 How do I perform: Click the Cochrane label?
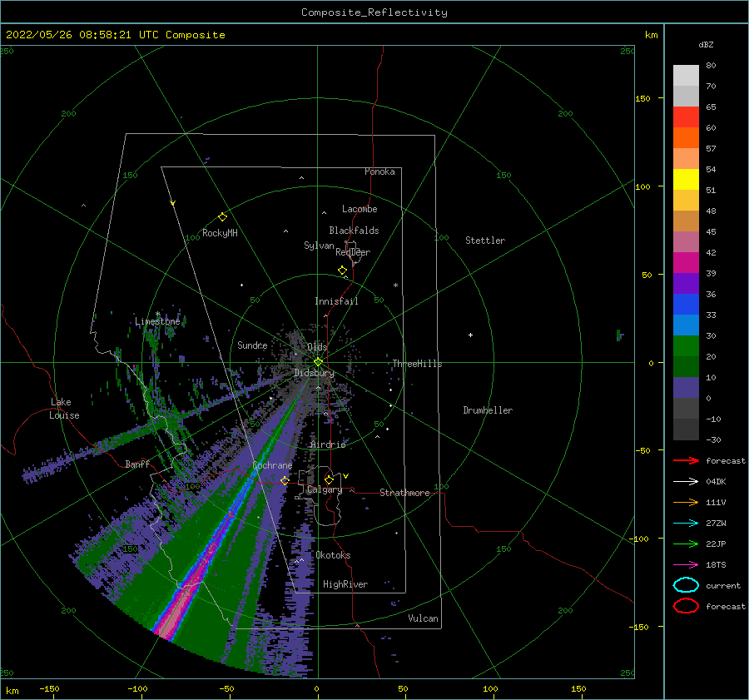click(x=272, y=465)
